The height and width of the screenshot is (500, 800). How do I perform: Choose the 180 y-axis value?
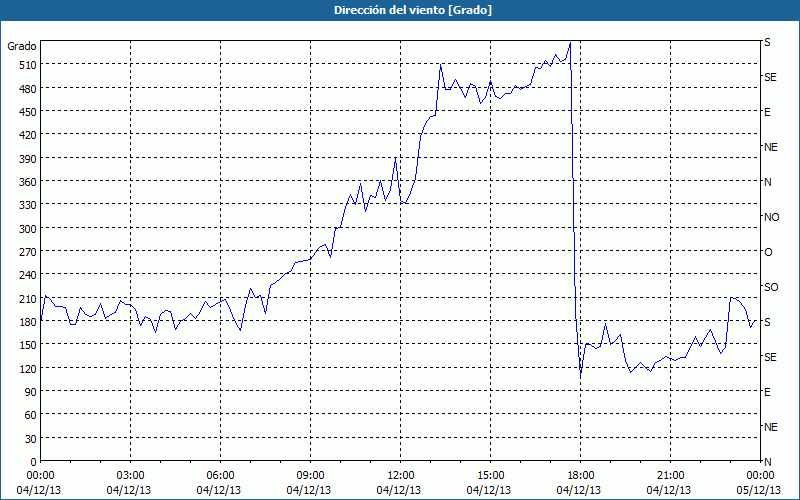(x=28, y=322)
